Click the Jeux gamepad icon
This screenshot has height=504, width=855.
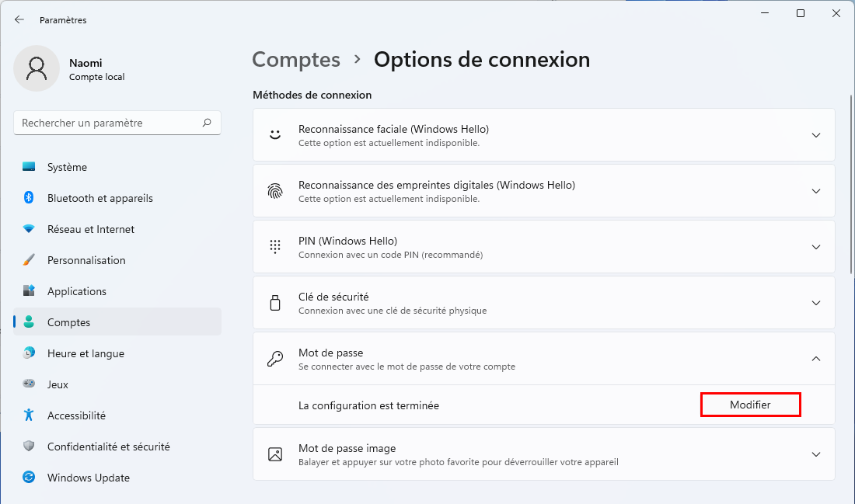pos(29,384)
